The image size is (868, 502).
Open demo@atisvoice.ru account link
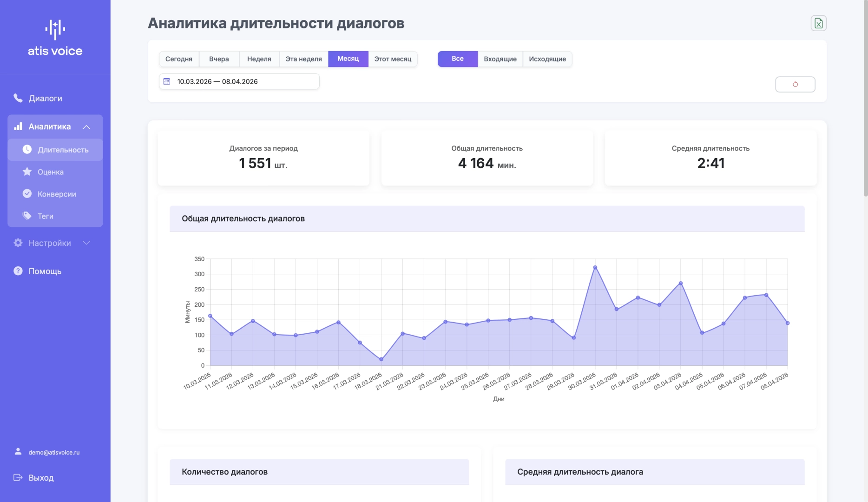tap(54, 452)
